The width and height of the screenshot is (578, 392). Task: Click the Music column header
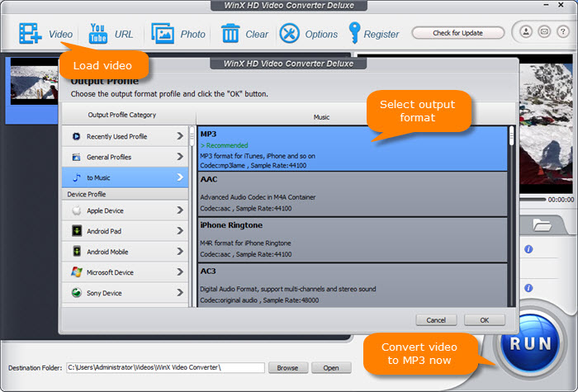click(321, 117)
